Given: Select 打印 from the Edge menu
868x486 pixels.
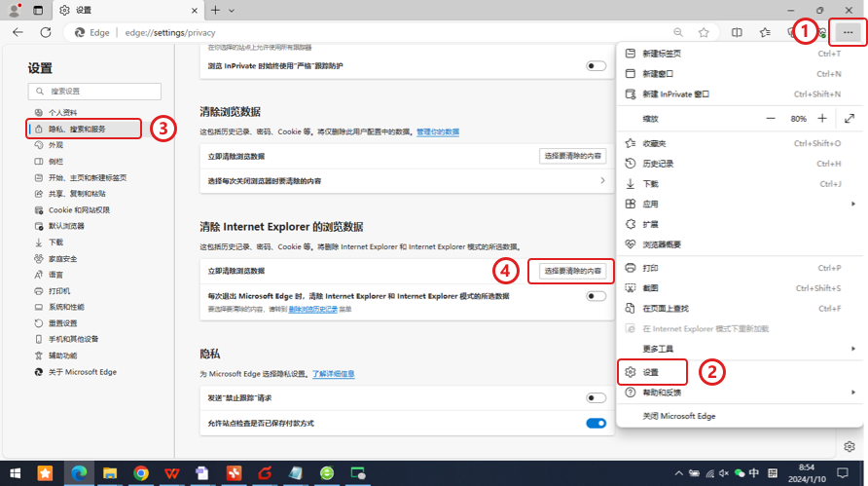Looking at the screenshot, I should [x=741, y=268].
